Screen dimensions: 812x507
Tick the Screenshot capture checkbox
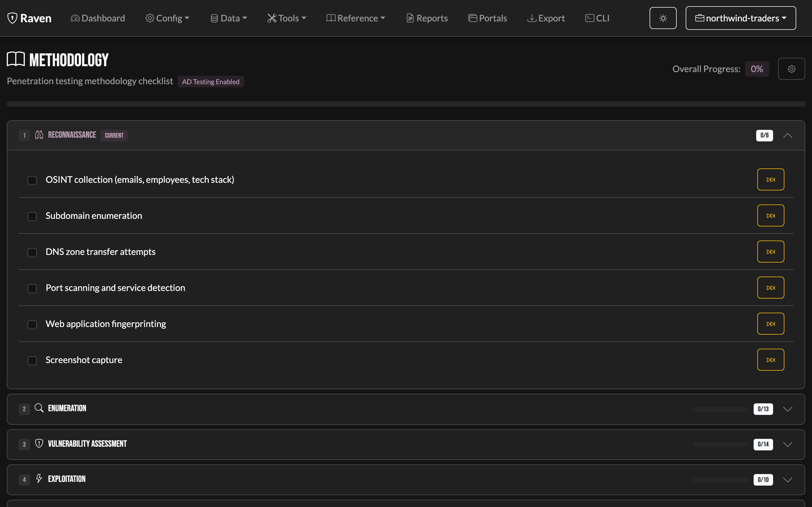tap(32, 361)
